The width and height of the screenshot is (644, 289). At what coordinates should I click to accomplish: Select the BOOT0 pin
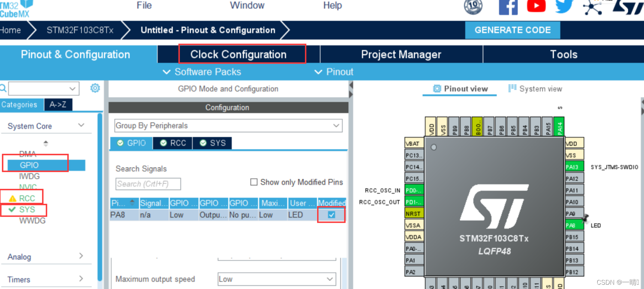point(477,126)
